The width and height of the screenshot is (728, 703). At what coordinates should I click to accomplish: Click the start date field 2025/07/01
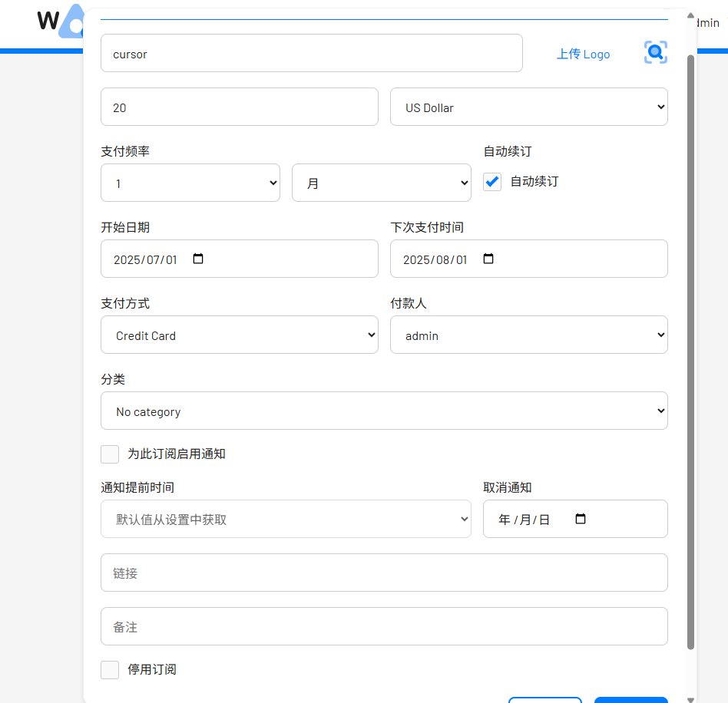tap(240, 259)
